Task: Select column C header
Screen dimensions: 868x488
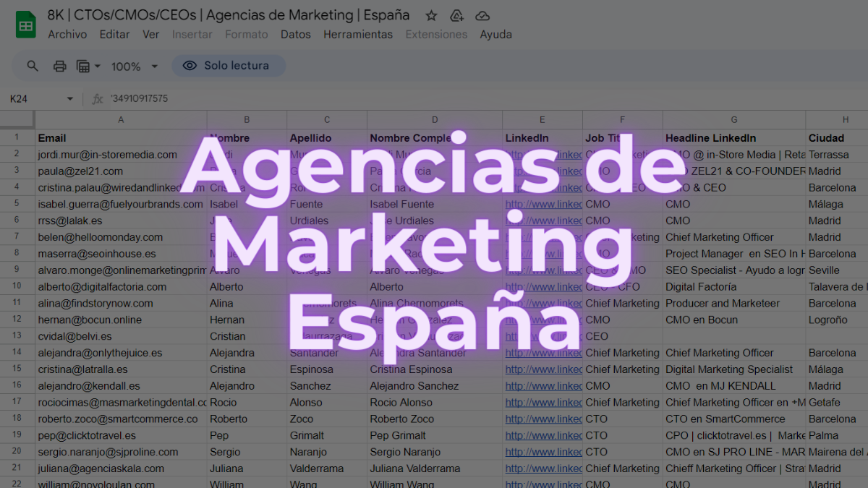Action: pyautogui.click(x=327, y=119)
